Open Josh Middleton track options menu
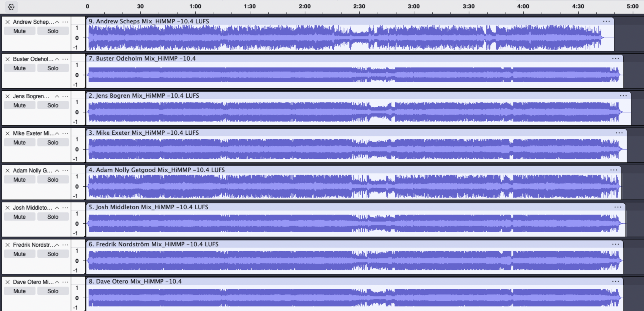 click(x=65, y=208)
